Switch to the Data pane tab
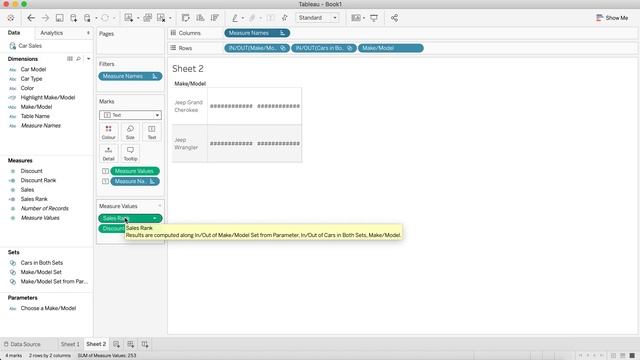The image size is (640, 360). [x=14, y=33]
